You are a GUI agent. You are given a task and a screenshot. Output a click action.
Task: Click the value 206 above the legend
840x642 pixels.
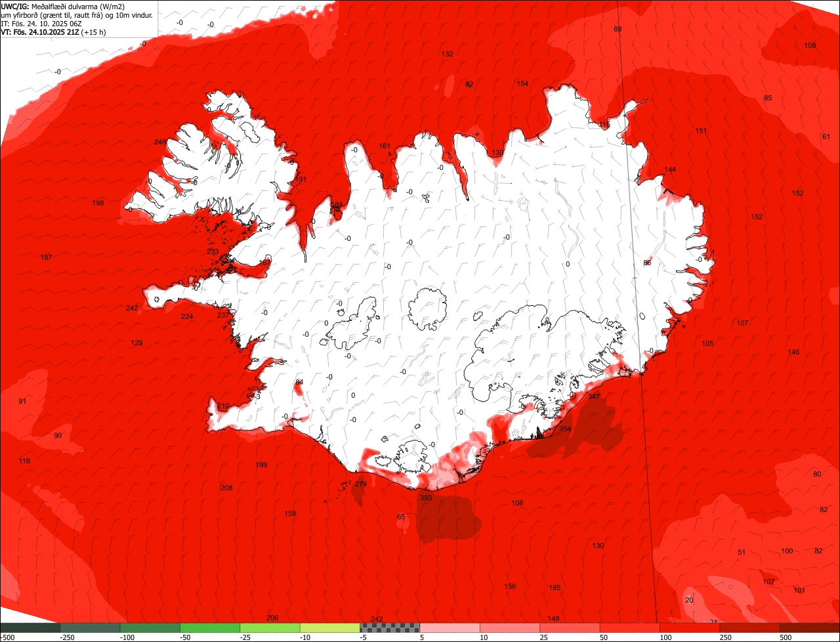pyautogui.click(x=272, y=618)
